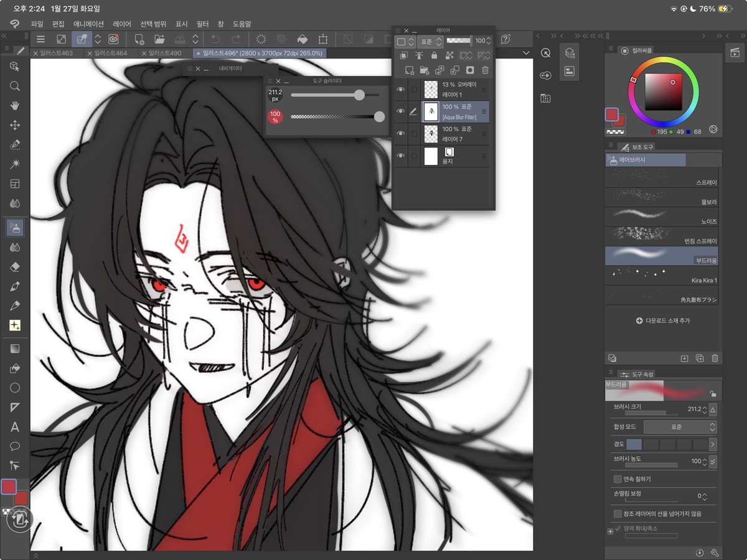Open the layer color dropdown in layer panel

(x=405, y=42)
